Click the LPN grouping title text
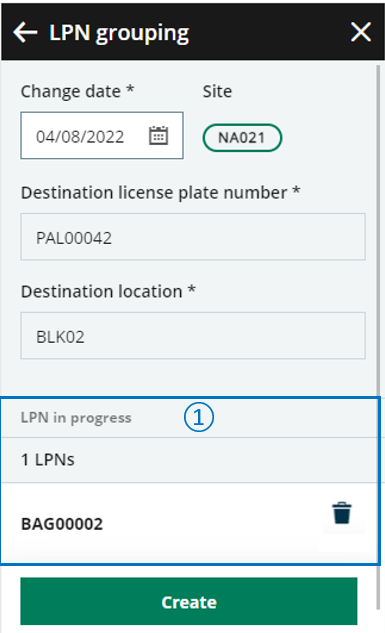 (x=119, y=33)
